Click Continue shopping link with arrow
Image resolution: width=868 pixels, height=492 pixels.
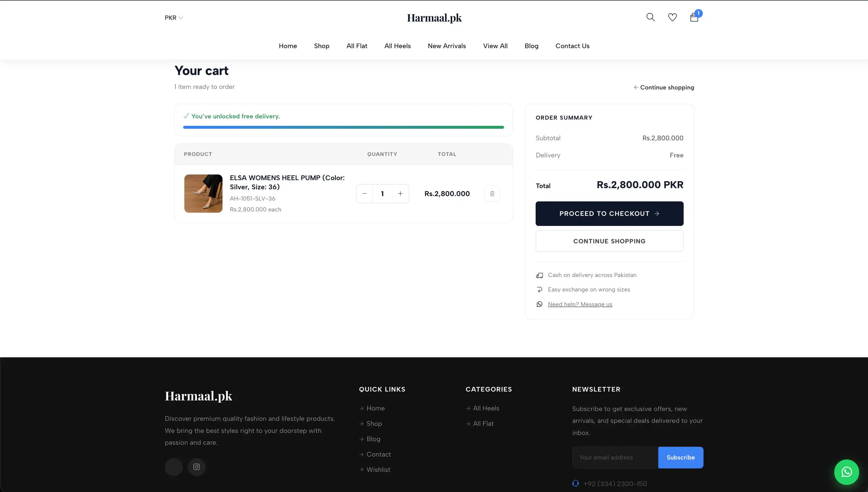pos(664,87)
